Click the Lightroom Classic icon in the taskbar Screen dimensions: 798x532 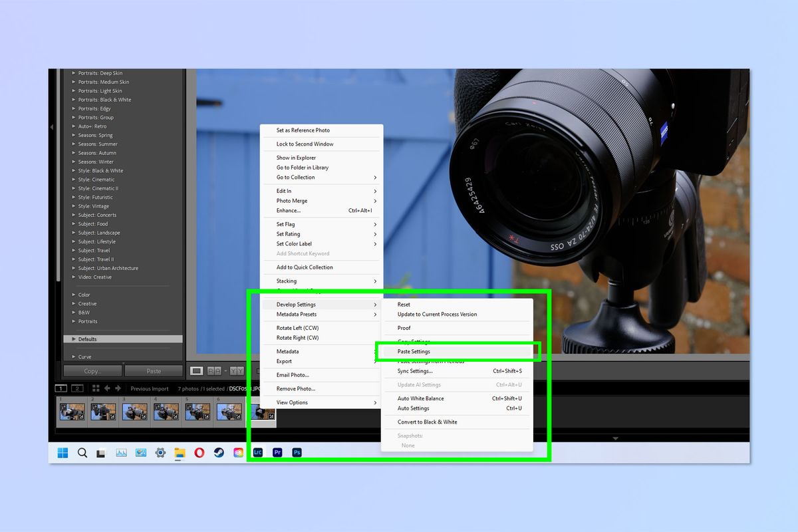tap(258, 452)
